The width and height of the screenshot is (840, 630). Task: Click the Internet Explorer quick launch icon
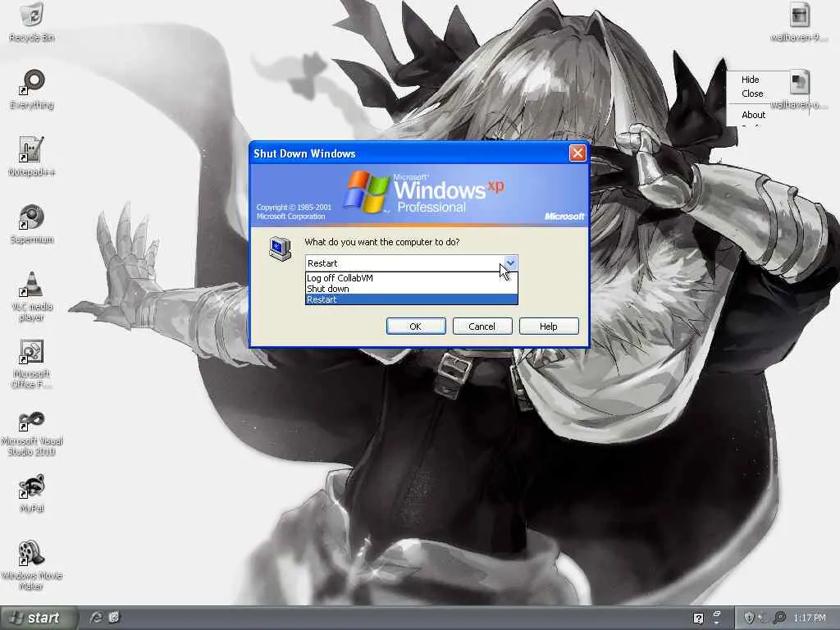tap(96, 617)
